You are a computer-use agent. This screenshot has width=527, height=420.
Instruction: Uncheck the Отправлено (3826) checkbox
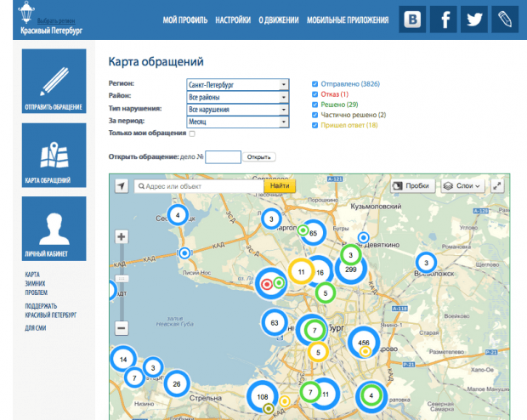coord(315,84)
